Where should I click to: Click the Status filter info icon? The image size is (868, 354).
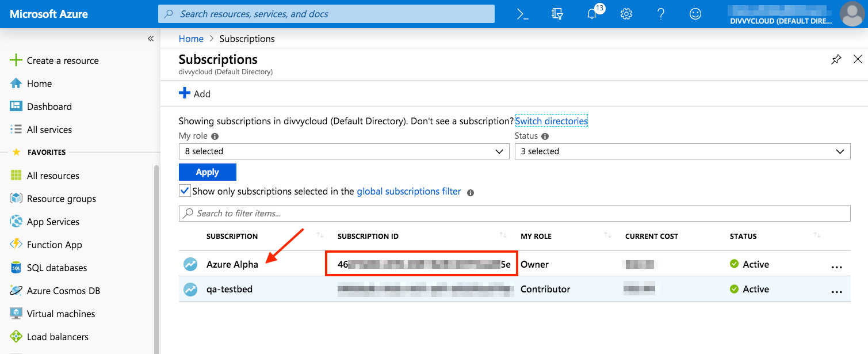[545, 136]
